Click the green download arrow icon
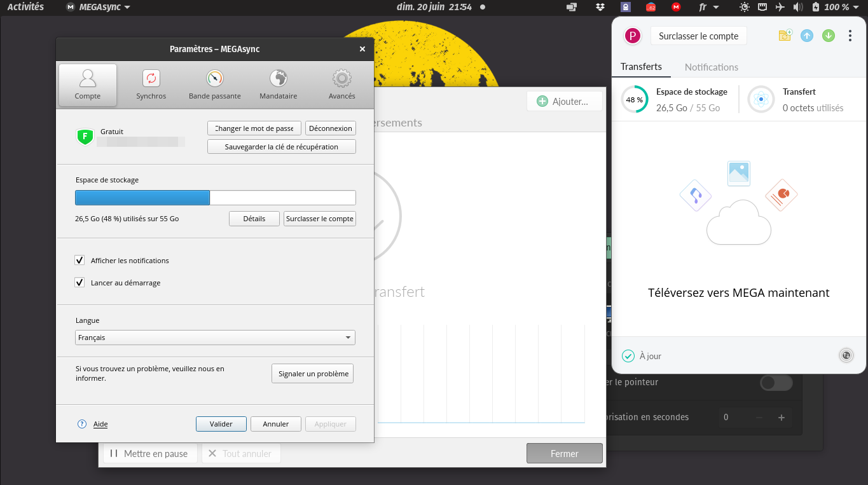Screen dimensions: 868x485 [x=828, y=36]
